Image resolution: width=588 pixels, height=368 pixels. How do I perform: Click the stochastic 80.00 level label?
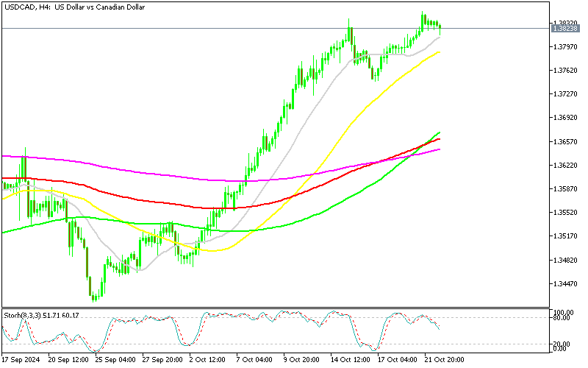coord(562,318)
